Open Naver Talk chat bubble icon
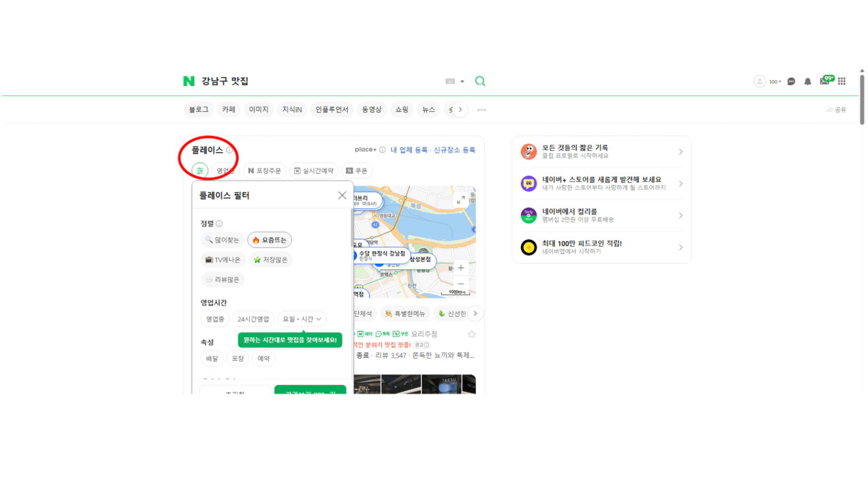Screen dimensions: 868x488 click(x=791, y=82)
